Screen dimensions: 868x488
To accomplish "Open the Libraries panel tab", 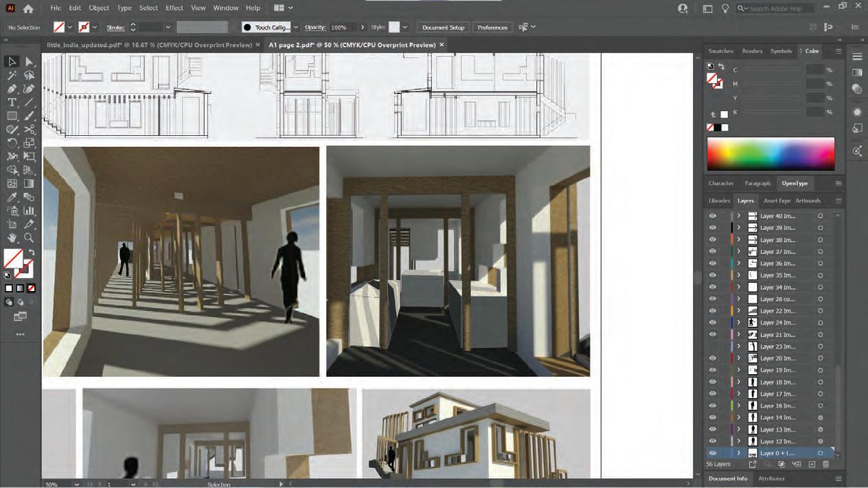I will 719,200.
